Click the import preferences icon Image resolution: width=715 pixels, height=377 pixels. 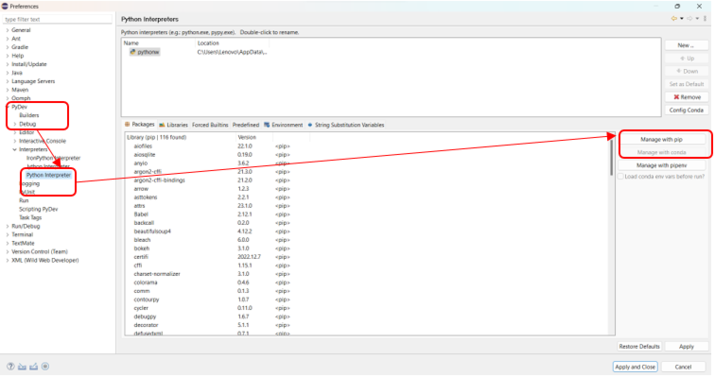[x=22, y=367]
